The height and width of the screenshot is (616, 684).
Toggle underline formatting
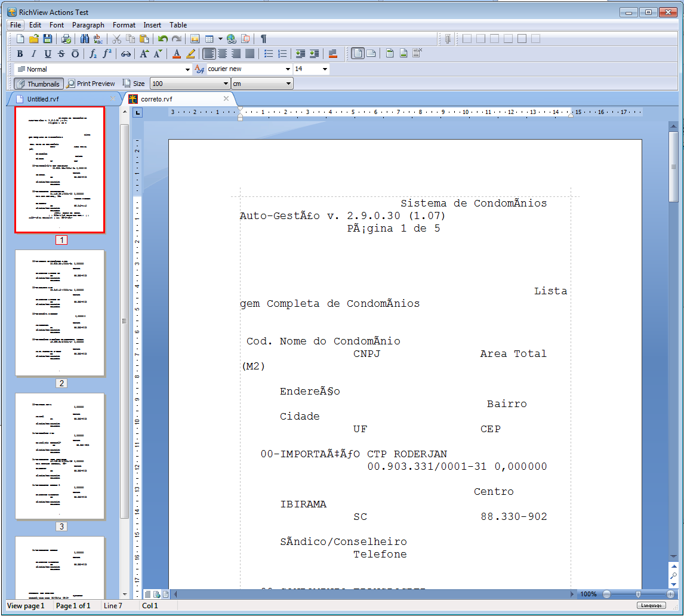[48, 54]
